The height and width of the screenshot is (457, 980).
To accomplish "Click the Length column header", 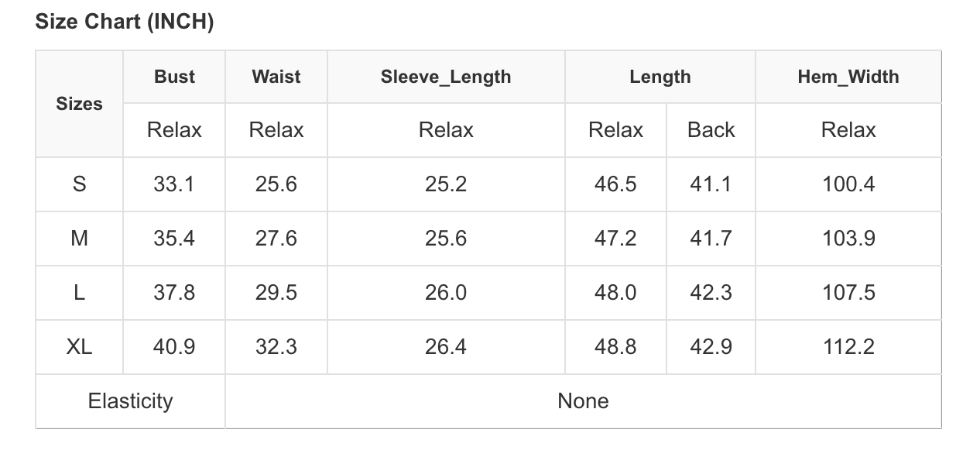I will [660, 77].
